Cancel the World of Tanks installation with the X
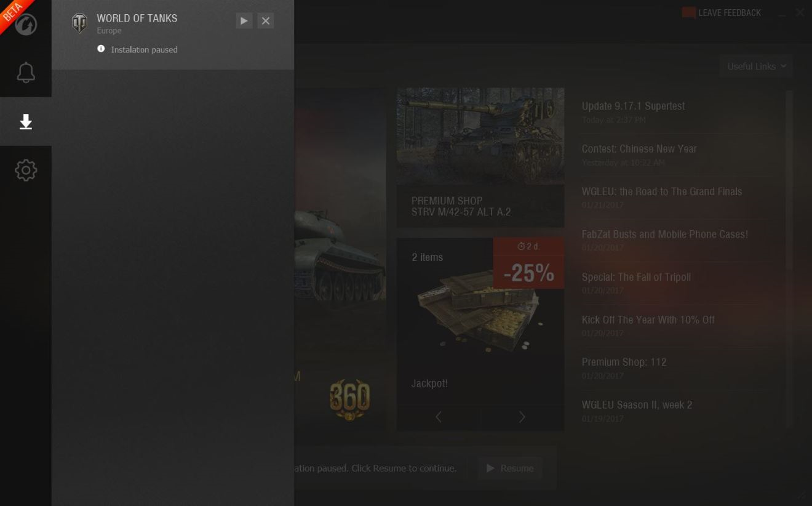The image size is (812, 506). [x=266, y=21]
